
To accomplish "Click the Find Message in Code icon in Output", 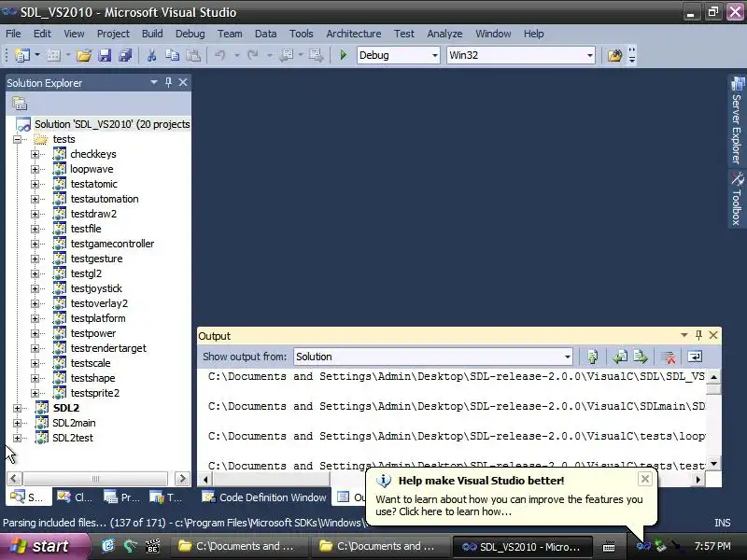I will click(592, 357).
